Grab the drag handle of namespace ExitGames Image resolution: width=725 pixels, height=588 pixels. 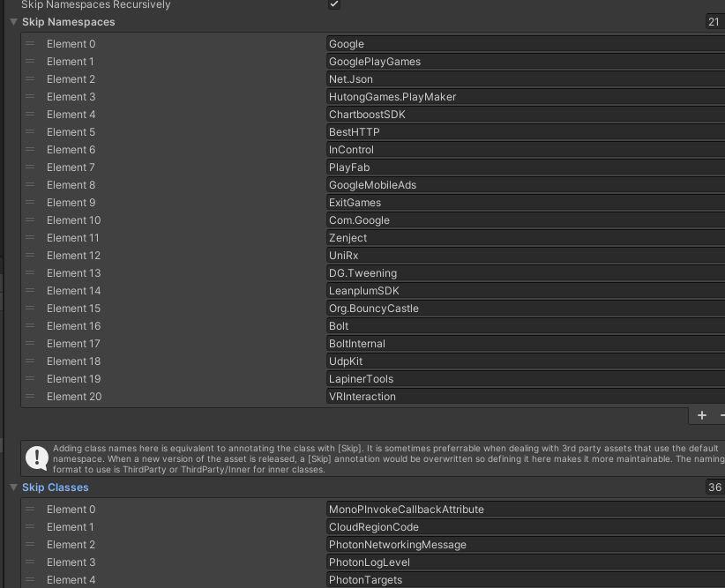[x=30, y=202]
